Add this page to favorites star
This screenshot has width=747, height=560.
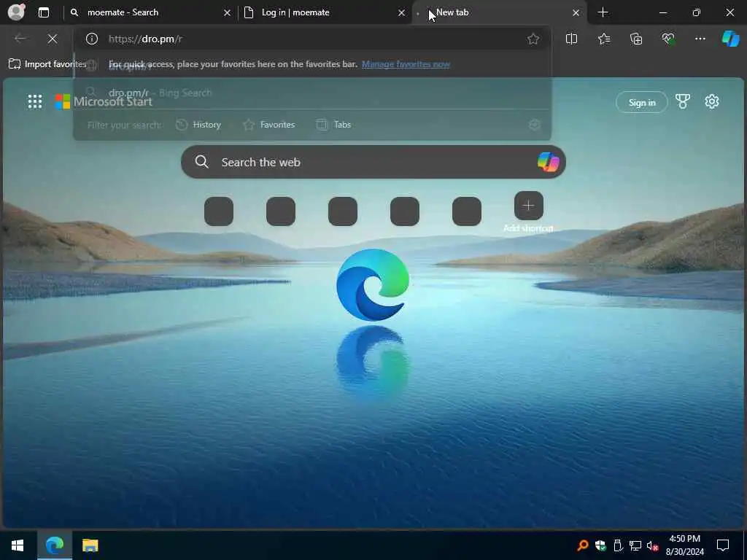(x=533, y=39)
